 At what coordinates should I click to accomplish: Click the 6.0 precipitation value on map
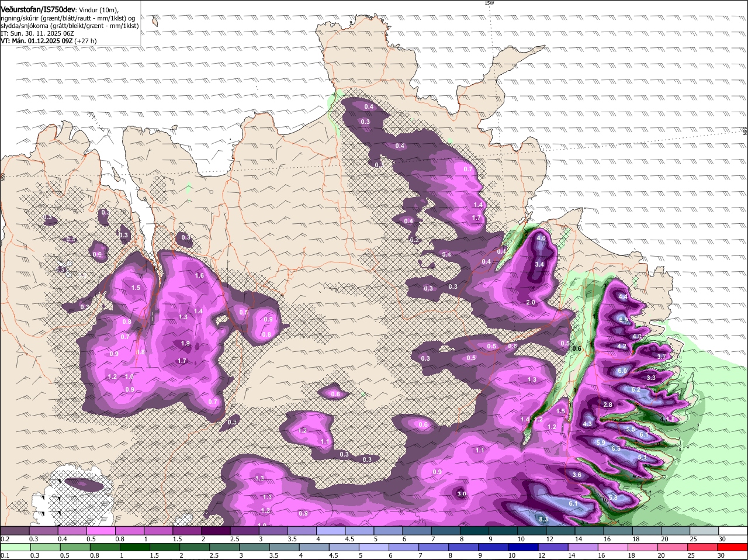coord(622,371)
